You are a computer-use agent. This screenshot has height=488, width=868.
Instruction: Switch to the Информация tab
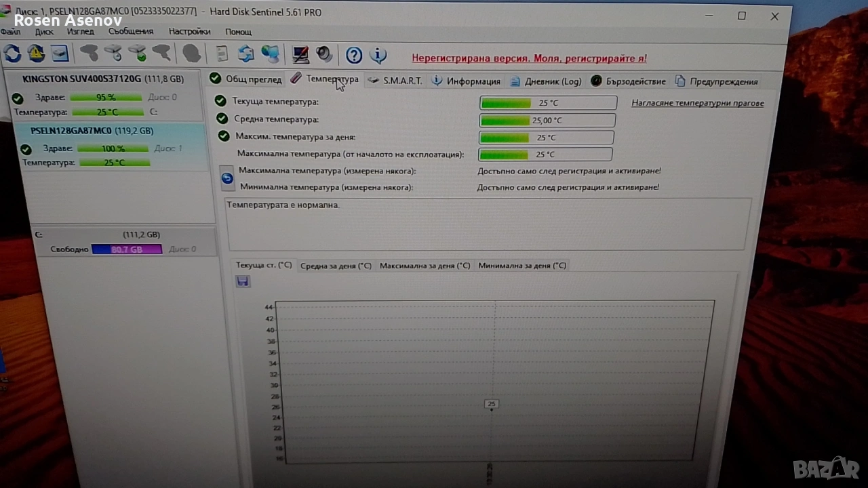point(466,81)
